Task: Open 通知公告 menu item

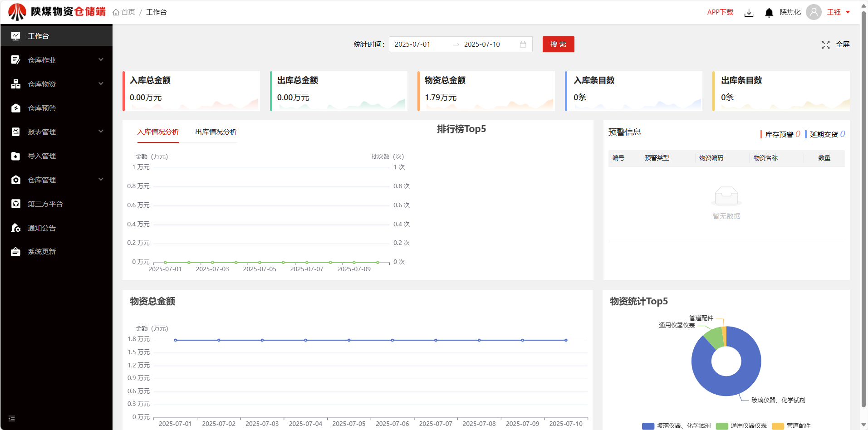Action: [x=56, y=228]
